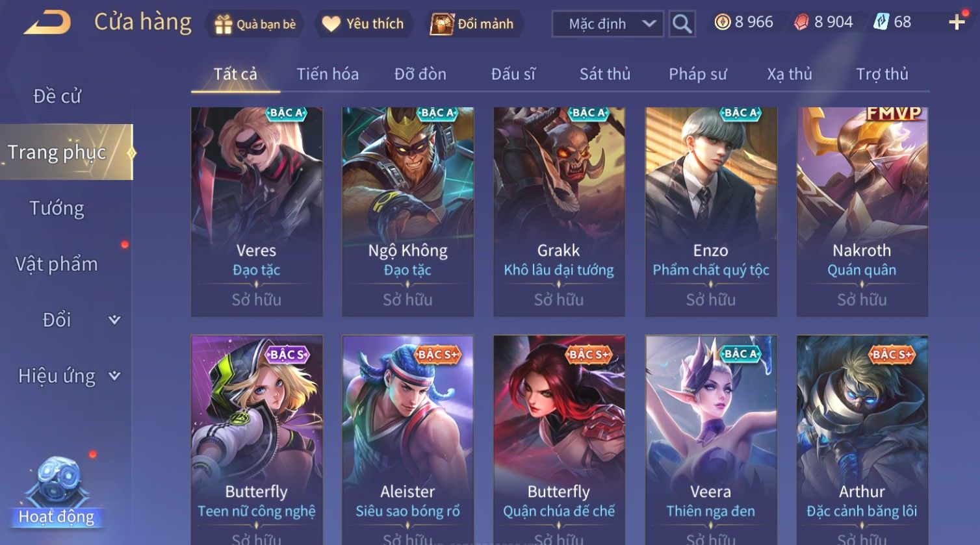The width and height of the screenshot is (980, 545).
Task: Open Đổi mảnh chest icon
Action: [x=441, y=24]
